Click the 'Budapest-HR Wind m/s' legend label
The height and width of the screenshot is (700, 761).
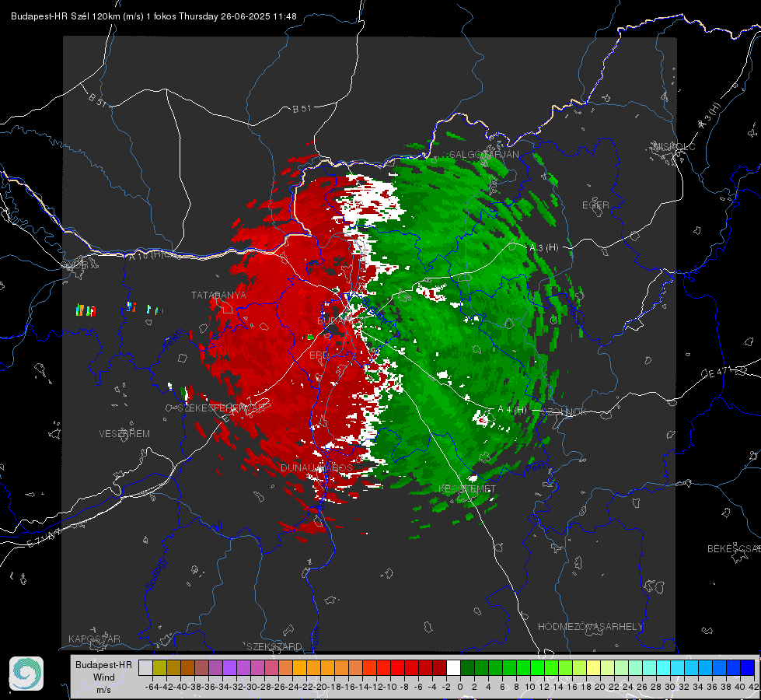coord(104,677)
